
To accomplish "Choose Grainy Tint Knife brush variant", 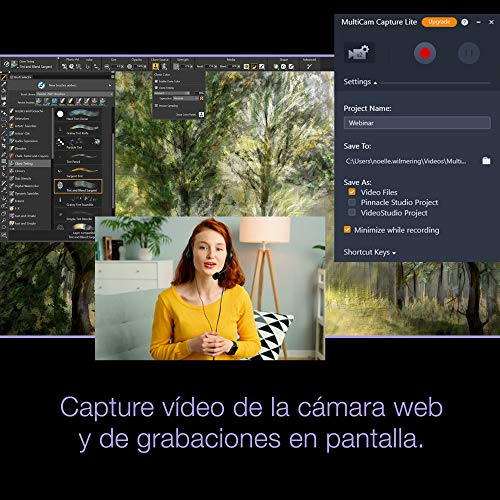I will click(x=78, y=129).
